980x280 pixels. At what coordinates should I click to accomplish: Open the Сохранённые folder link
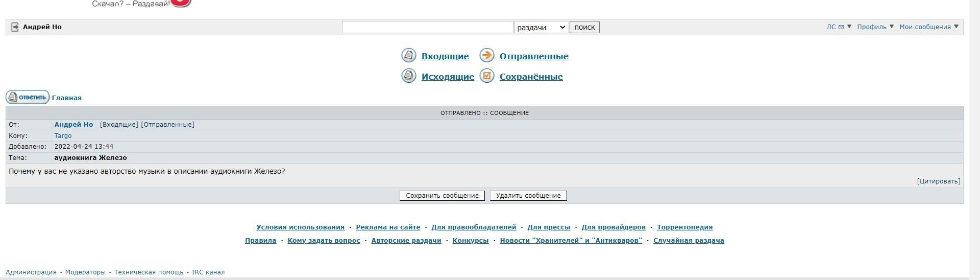(x=531, y=77)
